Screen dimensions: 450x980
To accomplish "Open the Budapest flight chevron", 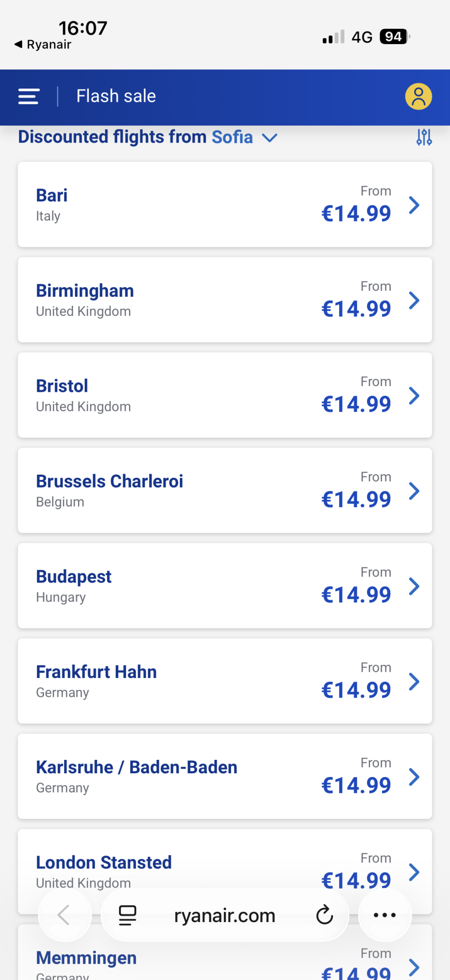I will point(414,586).
